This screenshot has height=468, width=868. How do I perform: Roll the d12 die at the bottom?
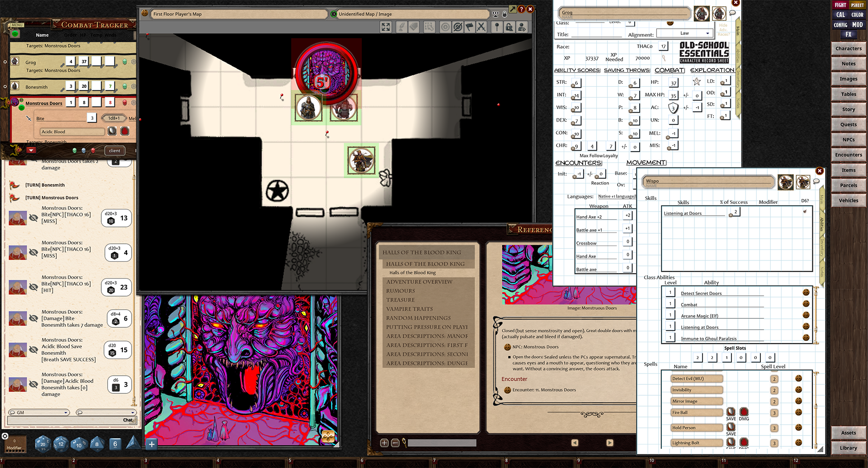[x=61, y=444]
